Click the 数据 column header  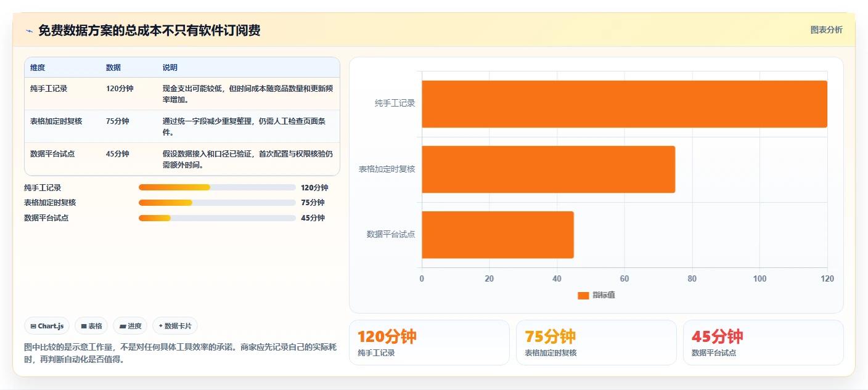coord(113,68)
